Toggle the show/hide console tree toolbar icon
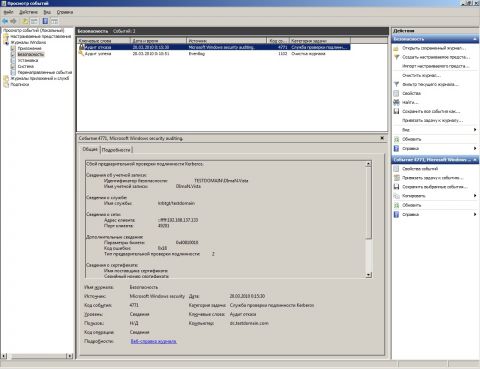The image size is (480, 369). (34, 21)
